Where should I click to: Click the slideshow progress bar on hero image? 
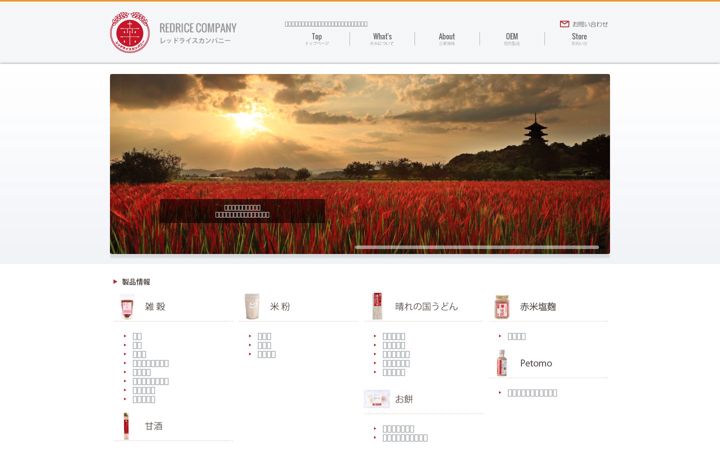coord(477,247)
